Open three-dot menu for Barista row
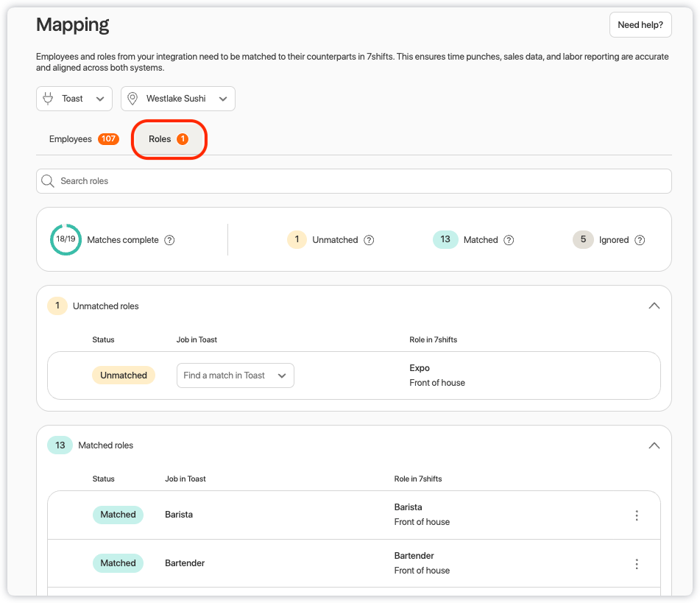 click(637, 515)
